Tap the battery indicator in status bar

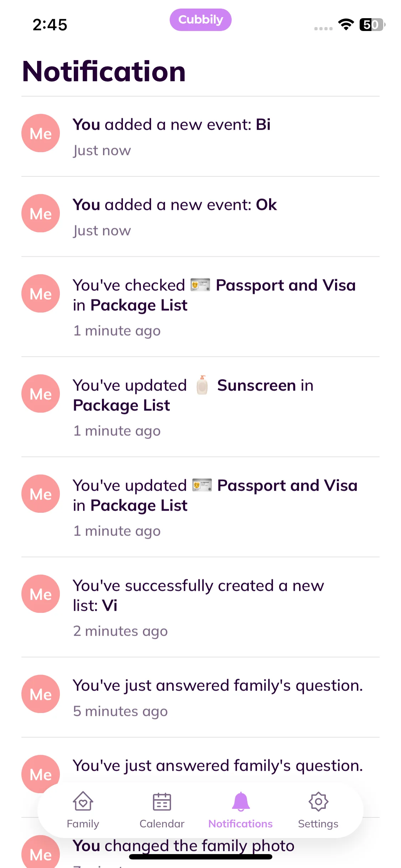(x=372, y=25)
